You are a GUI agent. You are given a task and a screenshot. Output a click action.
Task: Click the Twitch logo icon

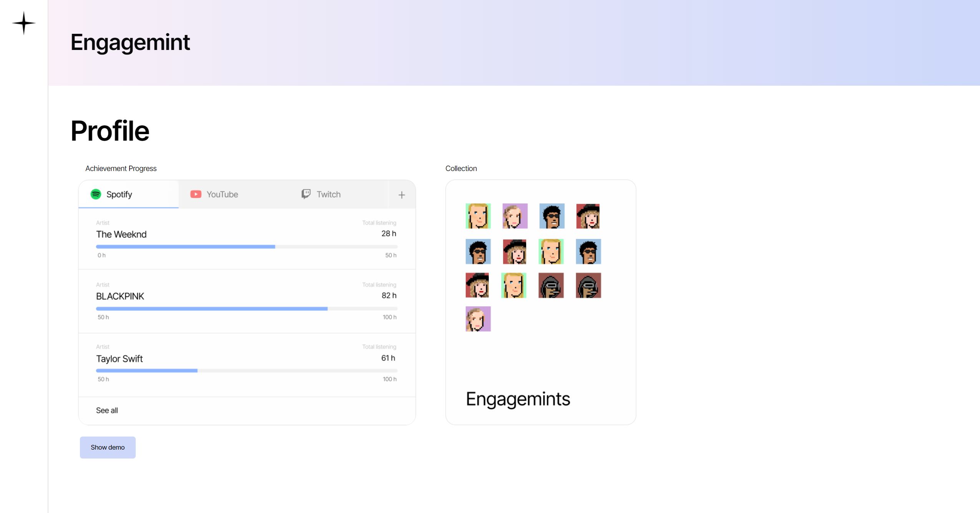(306, 194)
